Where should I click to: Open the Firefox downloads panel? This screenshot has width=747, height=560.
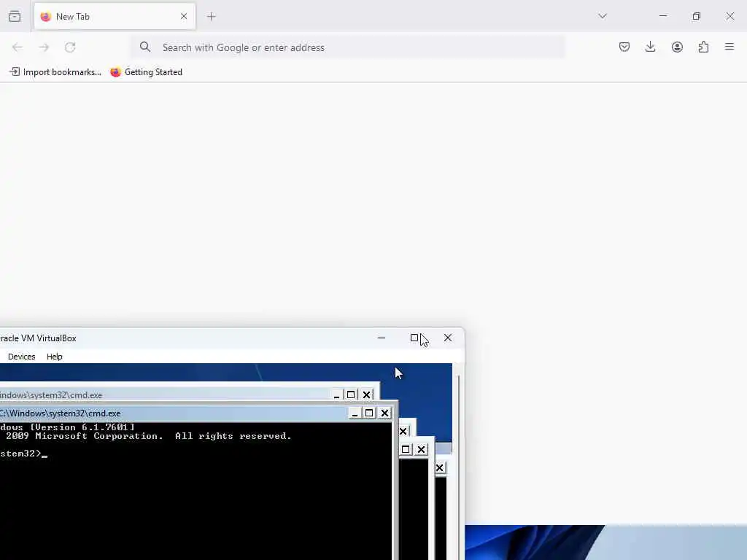[650, 47]
